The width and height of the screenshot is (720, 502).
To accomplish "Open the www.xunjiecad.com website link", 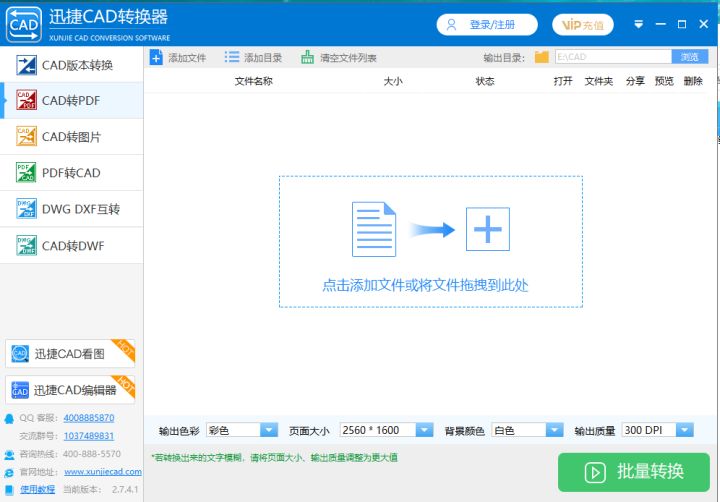I will 103,472.
